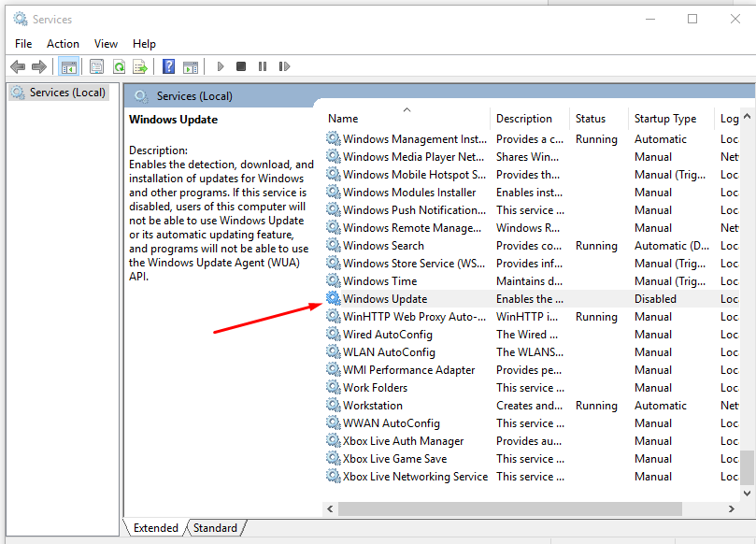756x544 pixels.
Task: Click gear icon next to Wired AutoConfig
Action: click(334, 334)
